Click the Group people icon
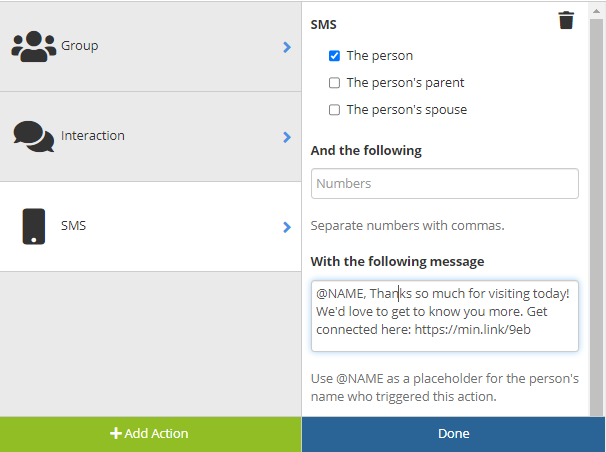Viewport: 606px width, 452px height. tap(34, 46)
